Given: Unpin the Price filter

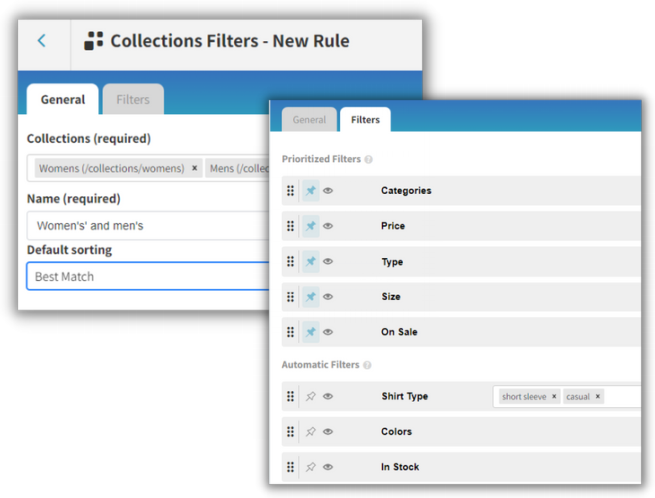Looking at the screenshot, I should click(310, 226).
